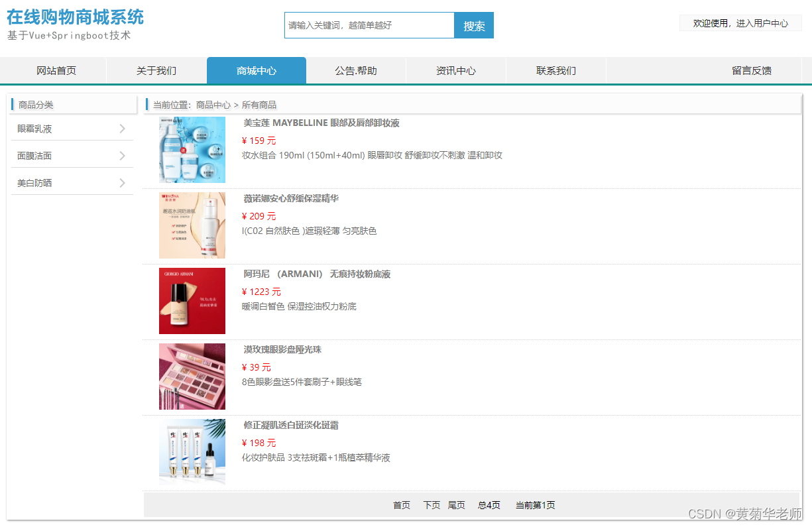Viewport: 812px width, 527px height.
Task: Expand chevron beside 面膜洁面 category
Action: [122, 156]
